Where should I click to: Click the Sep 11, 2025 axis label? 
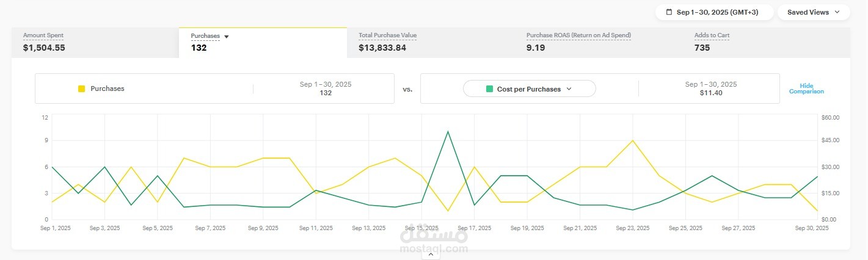[x=316, y=228]
